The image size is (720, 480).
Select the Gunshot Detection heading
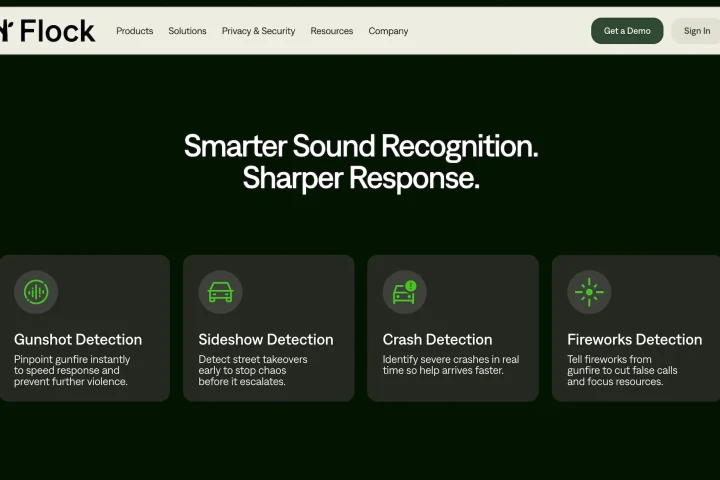tap(78, 339)
